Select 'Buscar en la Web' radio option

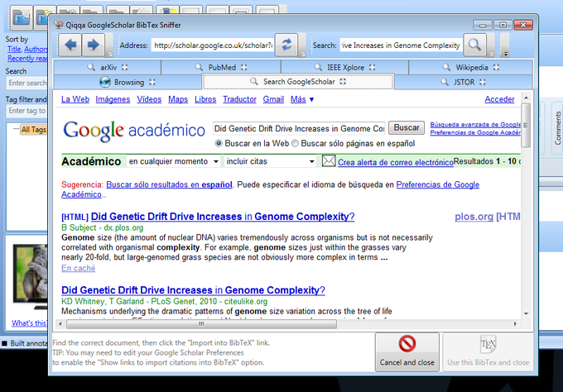click(x=219, y=143)
